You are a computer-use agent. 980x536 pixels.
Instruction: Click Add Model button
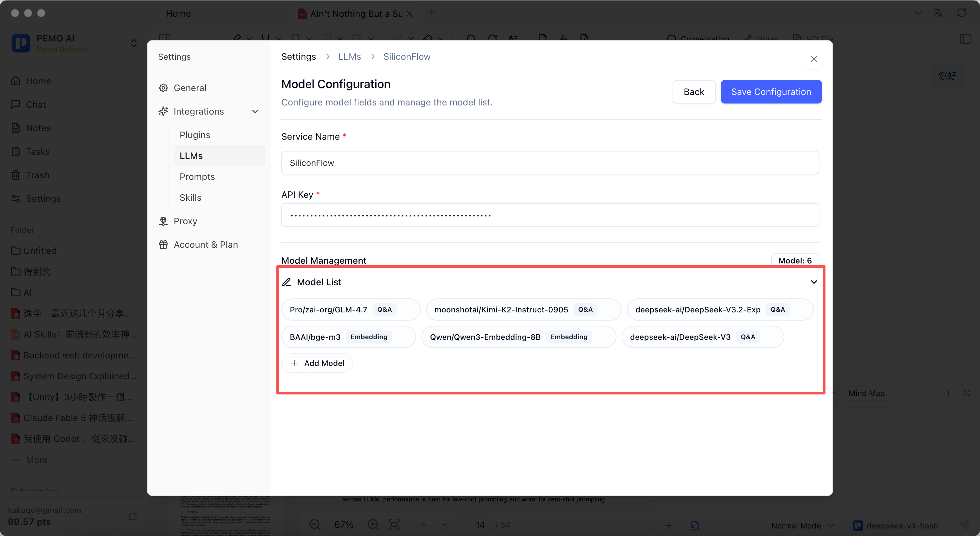317,363
